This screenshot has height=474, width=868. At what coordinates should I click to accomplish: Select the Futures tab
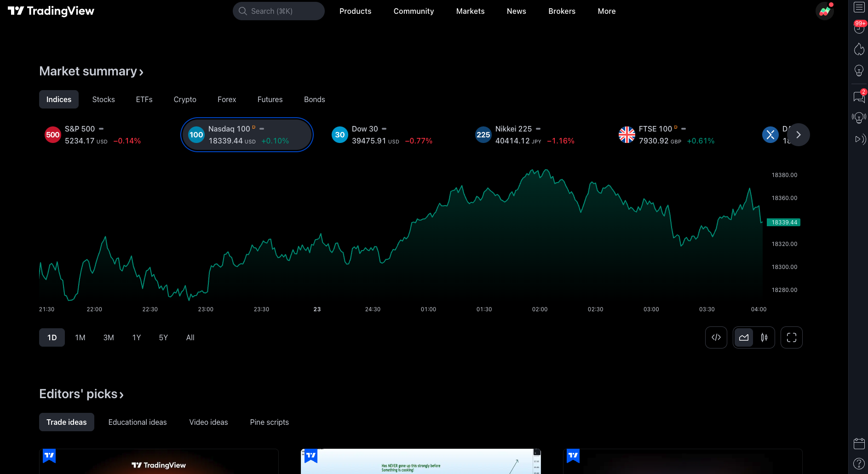pyautogui.click(x=270, y=99)
